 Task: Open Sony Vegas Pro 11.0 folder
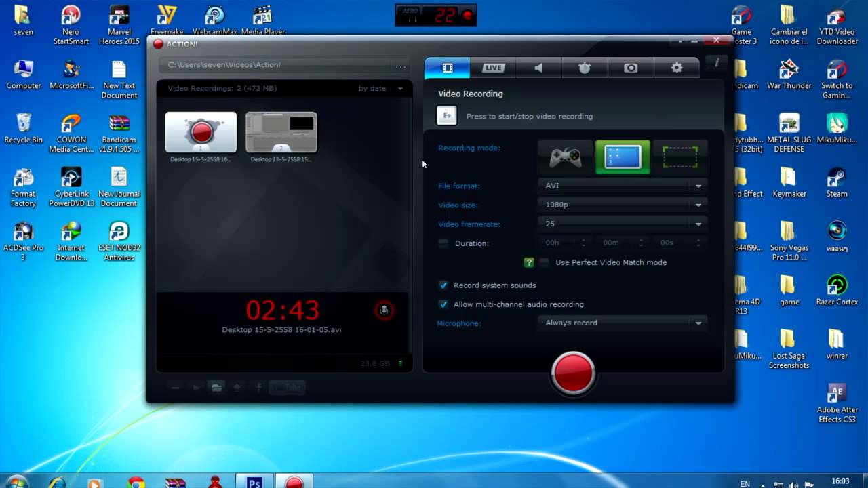pyautogui.click(x=789, y=241)
